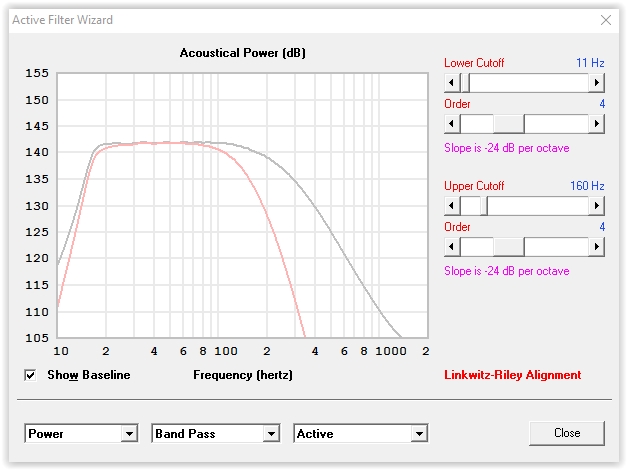Click the 11 Hz lower cutoff value

590,63
